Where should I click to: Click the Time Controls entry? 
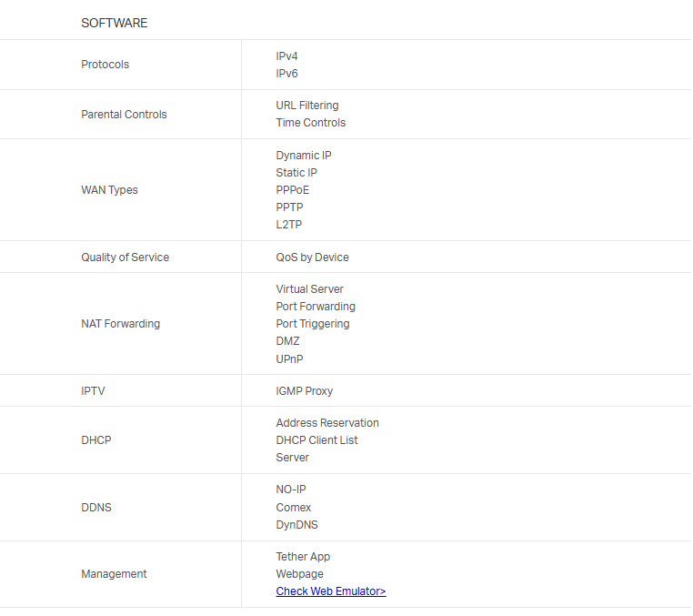310,123
